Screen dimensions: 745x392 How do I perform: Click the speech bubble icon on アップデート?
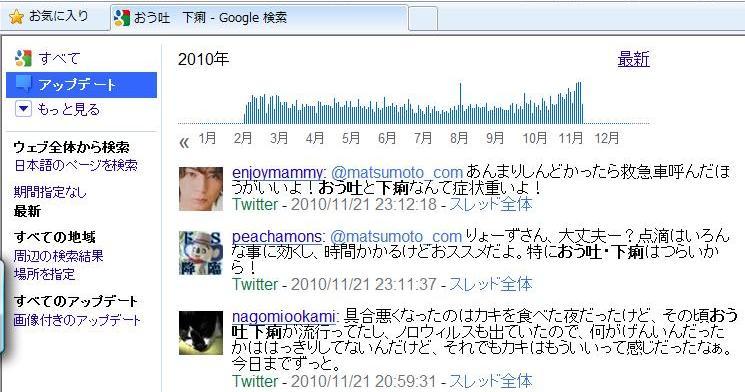click(x=24, y=85)
